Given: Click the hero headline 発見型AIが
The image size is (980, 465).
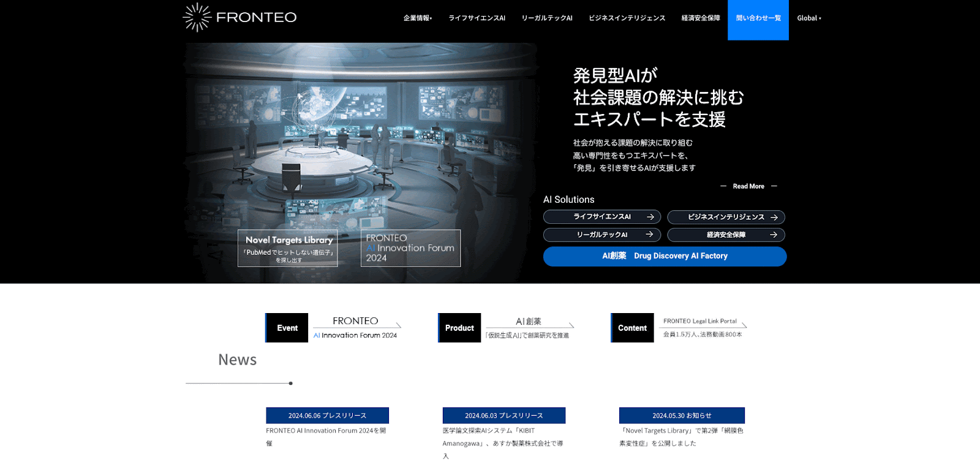Looking at the screenshot, I should coord(615,75).
